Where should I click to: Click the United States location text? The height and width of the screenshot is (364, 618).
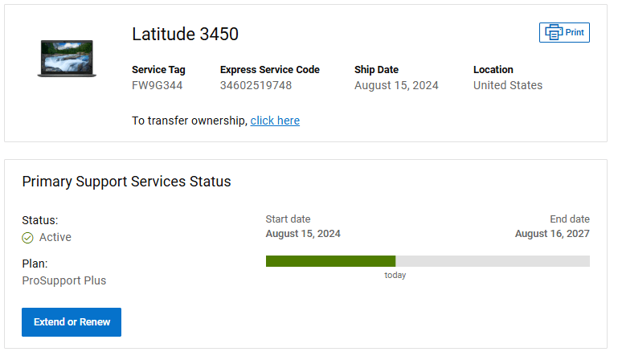coord(507,85)
